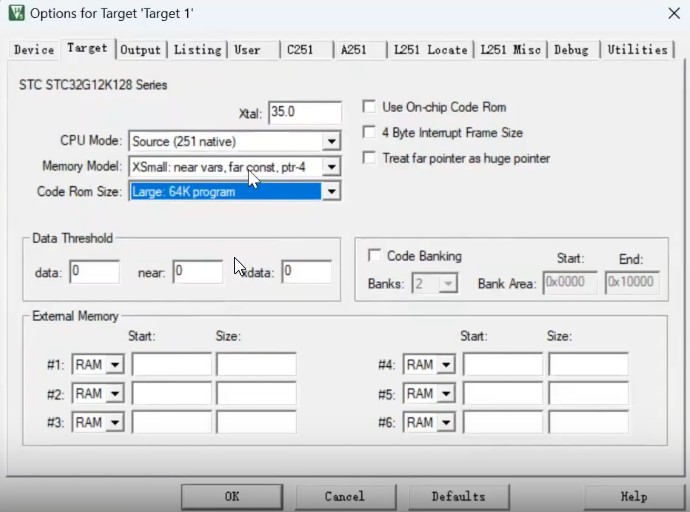
Task: Click the Defaults button
Action: coord(458,496)
